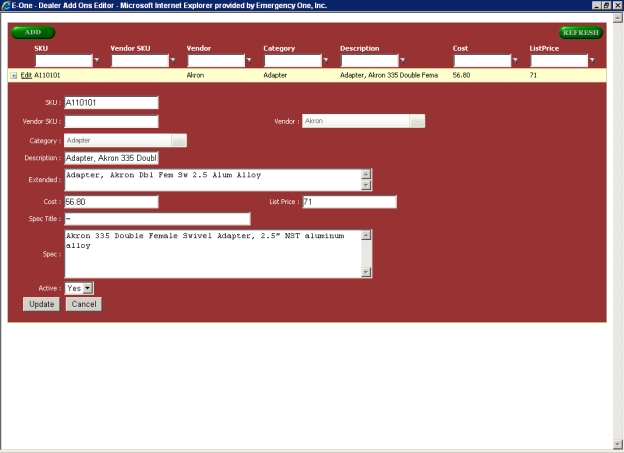This screenshot has height=453, width=624.
Task: Click the Cost column filter box
Action: (x=482, y=61)
